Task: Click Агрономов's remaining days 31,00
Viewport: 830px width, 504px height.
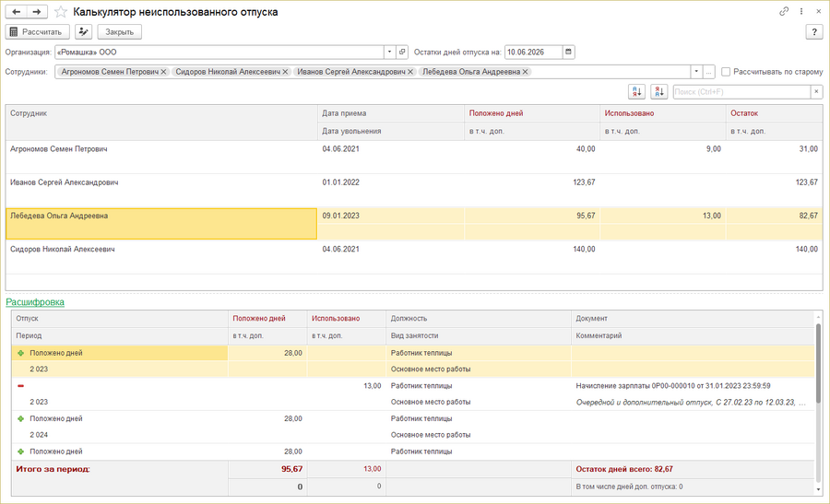Action: point(808,149)
